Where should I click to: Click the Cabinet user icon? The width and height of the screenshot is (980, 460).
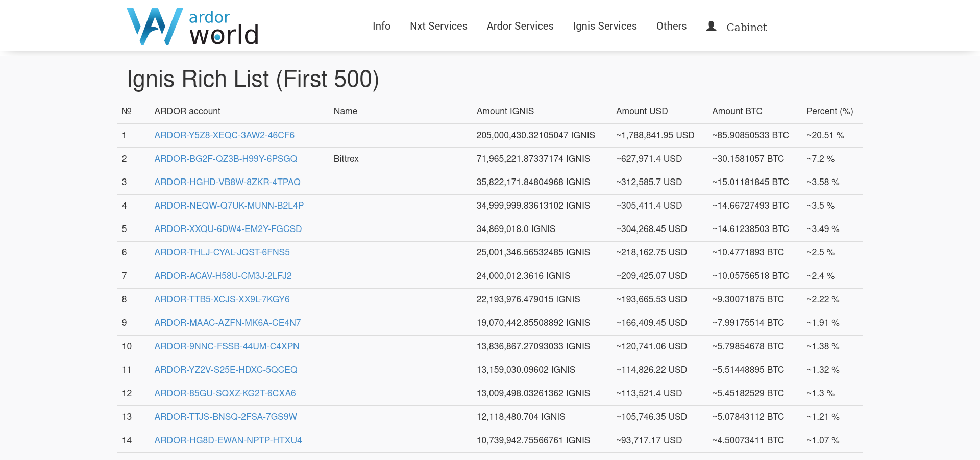[x=711, y=26]
